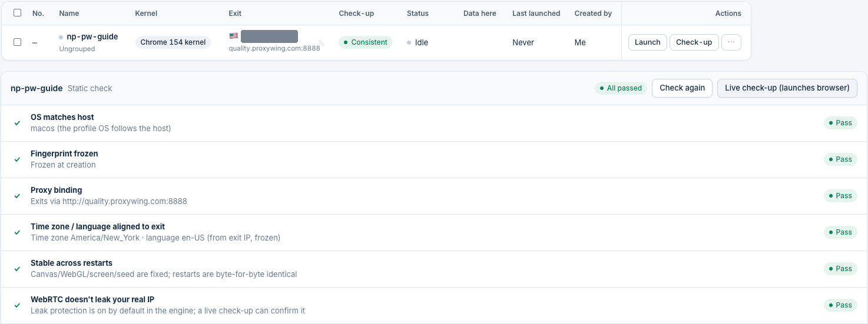Click the checkmark icon for OS matches host

pos(17,123)
